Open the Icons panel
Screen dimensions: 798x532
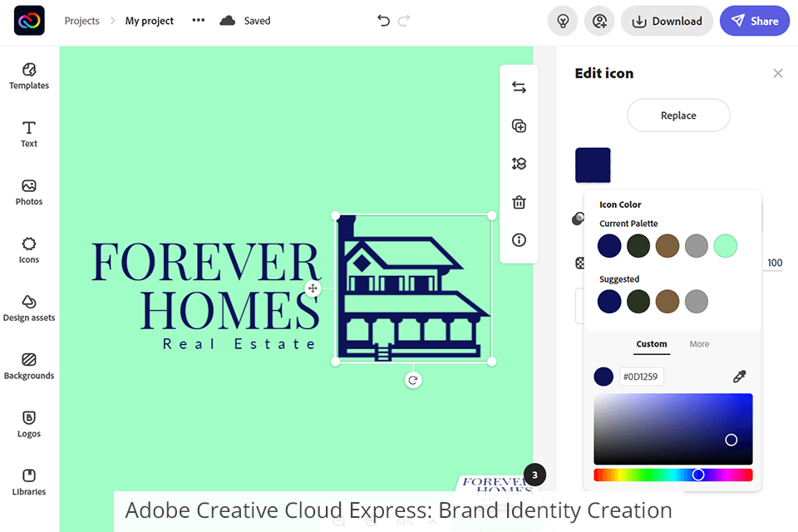point(29,250)
